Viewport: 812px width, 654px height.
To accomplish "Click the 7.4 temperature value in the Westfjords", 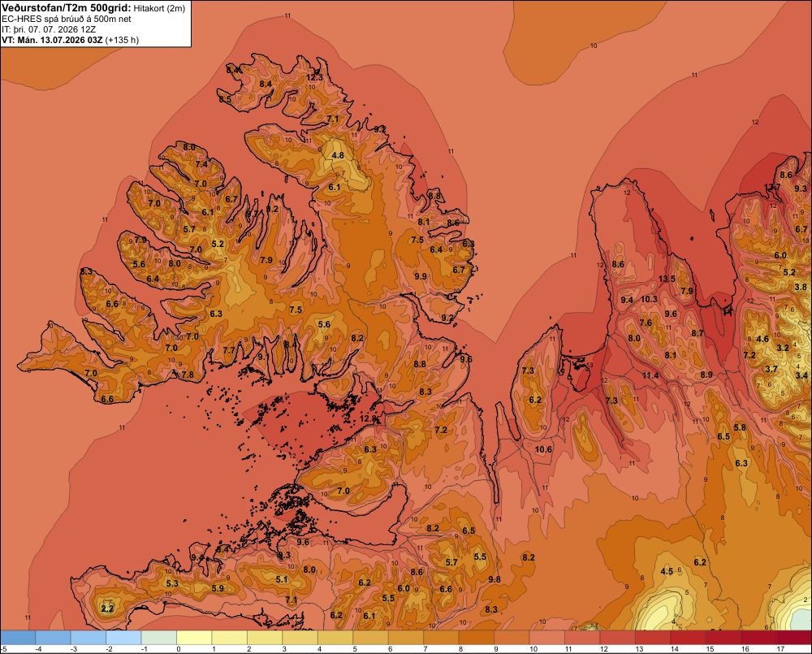I will pos(201,164).
